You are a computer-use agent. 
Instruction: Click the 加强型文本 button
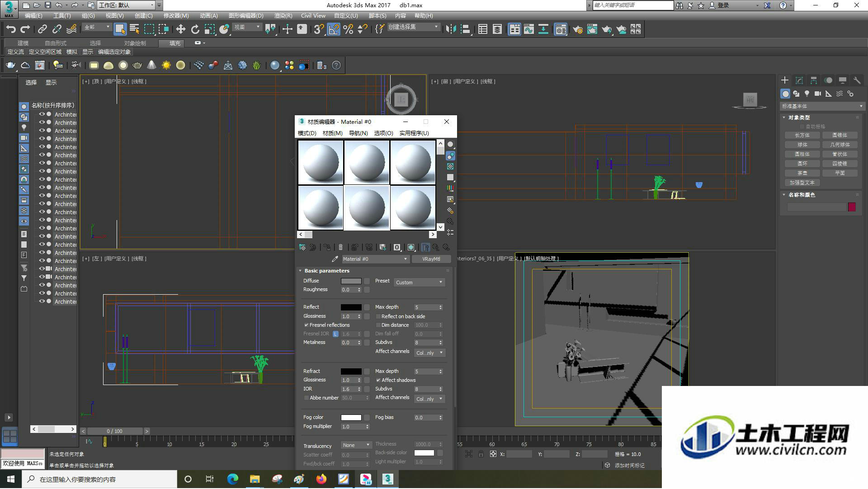coord(802,183)
